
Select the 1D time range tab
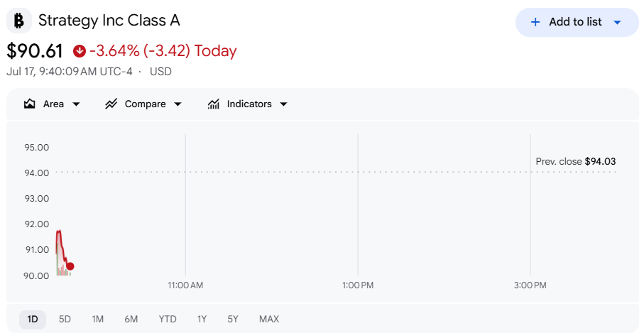point(33,319)
